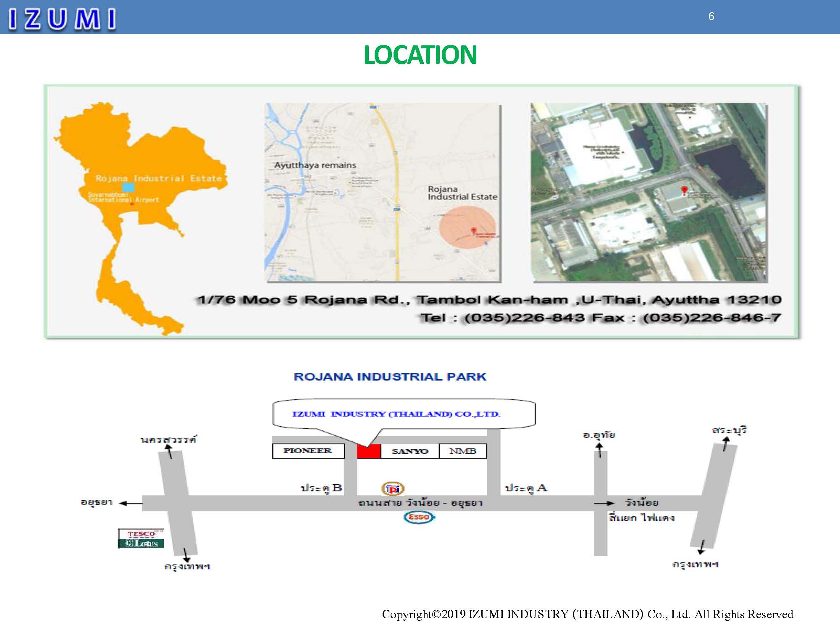Screen dimensions: 840x630
Task: Click the orange Thailand country map
Action: (141, 218)
